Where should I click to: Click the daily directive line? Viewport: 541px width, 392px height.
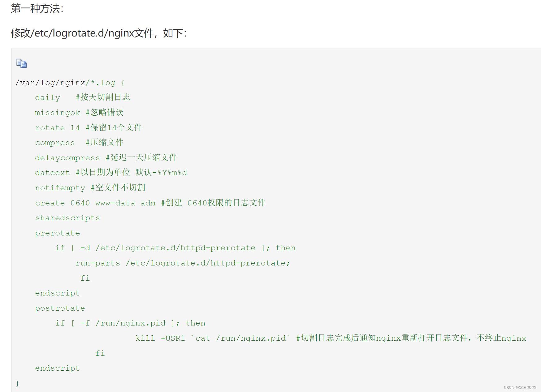(82, 97)
